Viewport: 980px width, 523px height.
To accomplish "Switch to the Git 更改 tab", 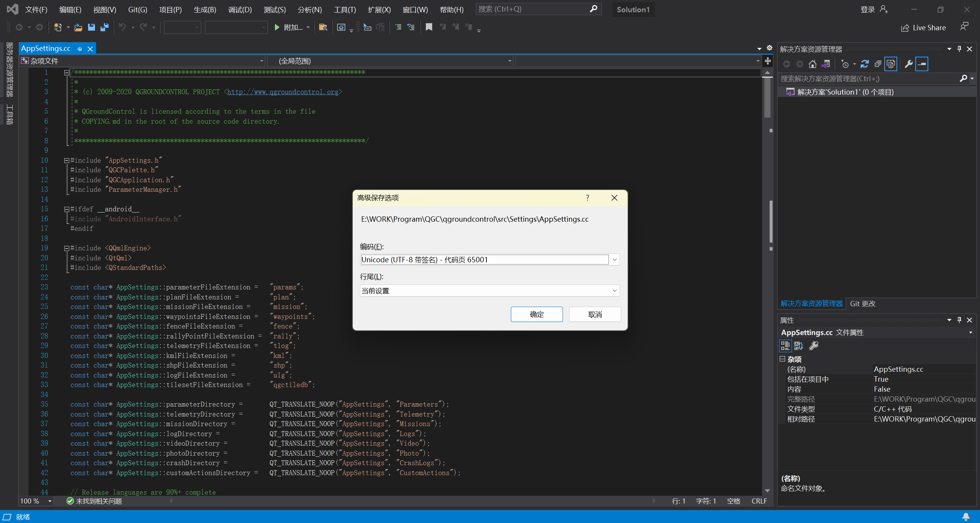I will click(x=862, y=304).
